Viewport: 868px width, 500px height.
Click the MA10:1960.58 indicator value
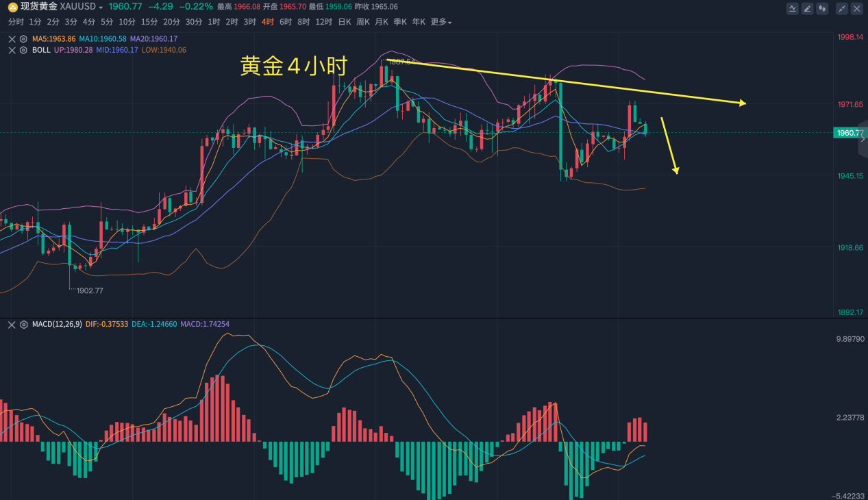103,39
